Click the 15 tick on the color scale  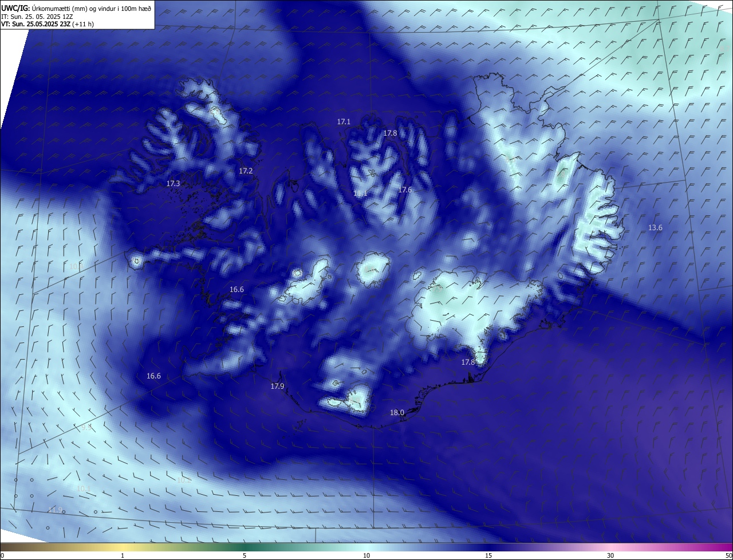(488, 556)
